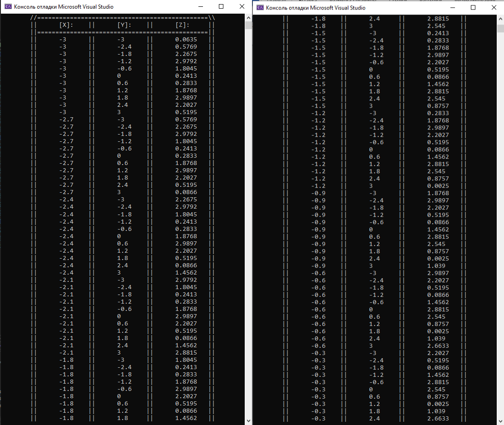
Task: Click the right console's scrollbar thumb
Action: click(x=500, y=29)
